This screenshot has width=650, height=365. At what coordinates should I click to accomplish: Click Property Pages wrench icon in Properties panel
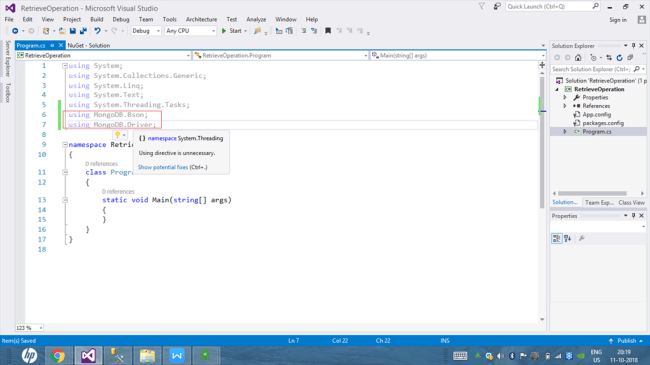[582, 238]
